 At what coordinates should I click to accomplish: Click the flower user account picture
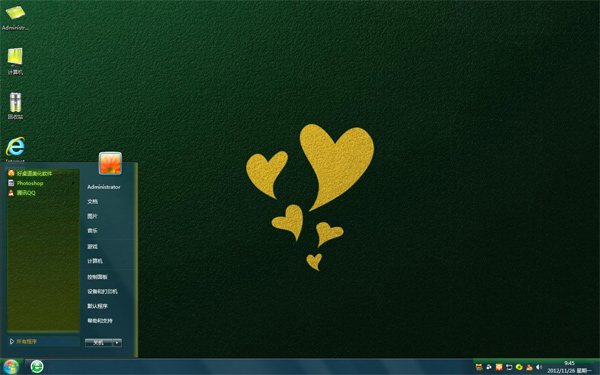pyautogui.click(x=110, y=163)
